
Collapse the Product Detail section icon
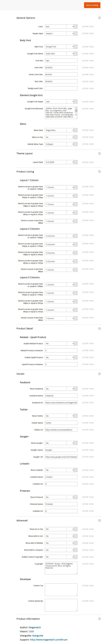[99, 328]
